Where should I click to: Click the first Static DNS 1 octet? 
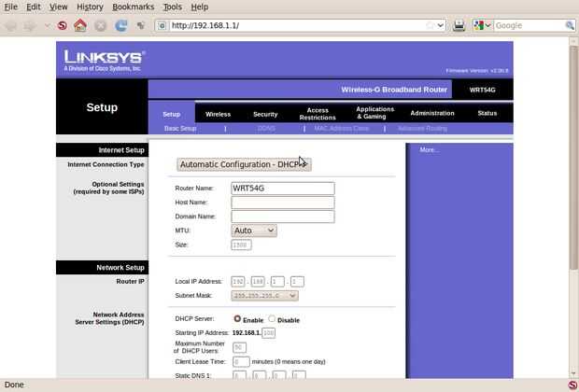[x=239, y=375]
